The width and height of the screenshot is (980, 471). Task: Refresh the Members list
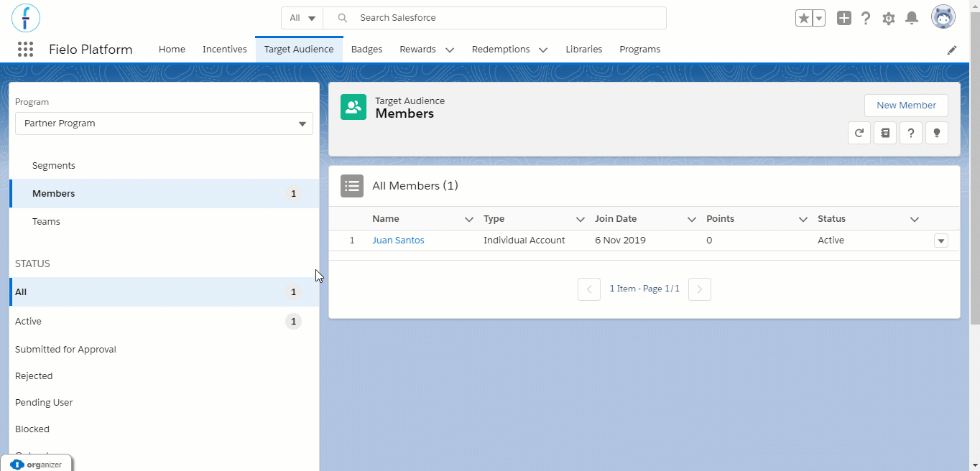click(x=859, y=133)
